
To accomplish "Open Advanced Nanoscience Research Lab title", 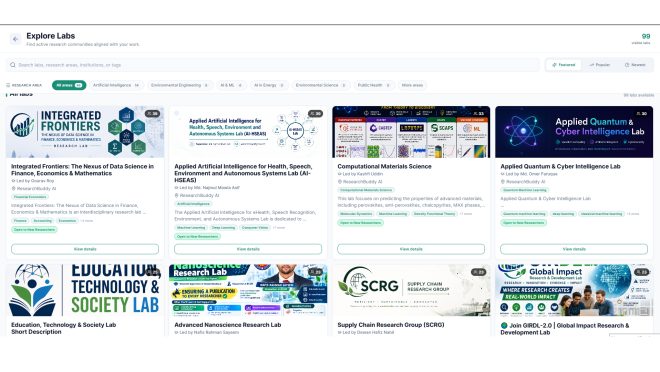I will [228, 325].
